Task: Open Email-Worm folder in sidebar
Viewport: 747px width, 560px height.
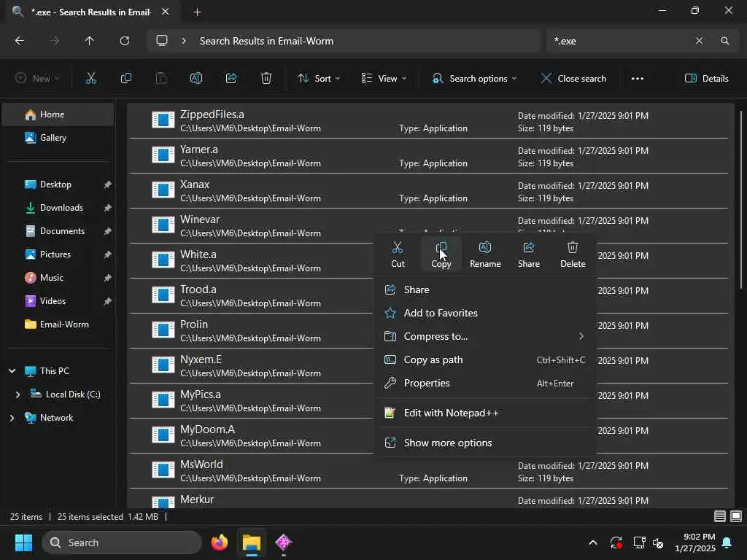Action: [x=58, y=324]
